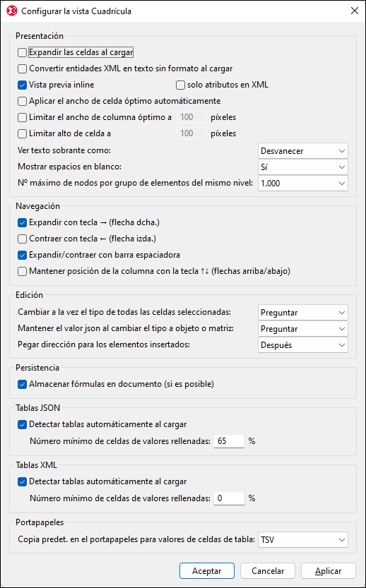Open Ver texto sobrante como dropdown
Screen dimensions: 366x588
[303, 151]
